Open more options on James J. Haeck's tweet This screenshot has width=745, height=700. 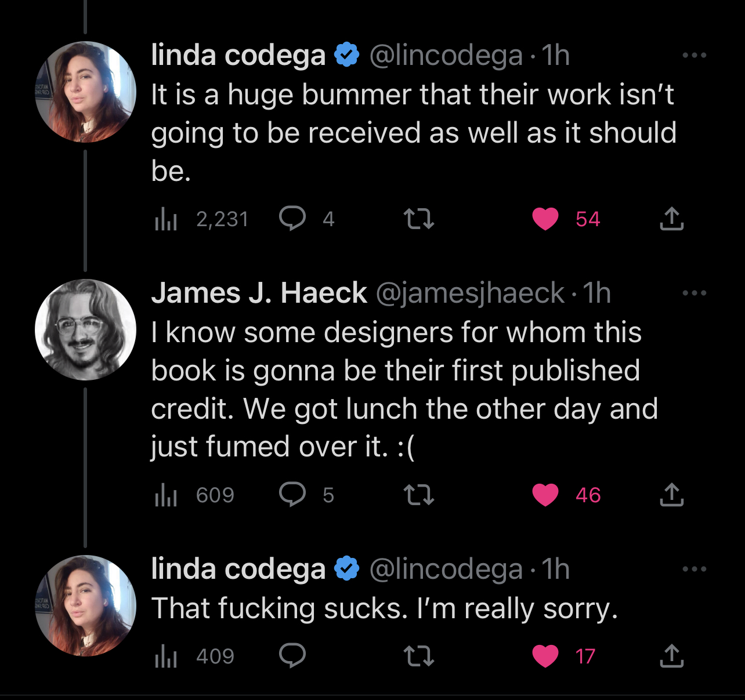tap(694, 293)
